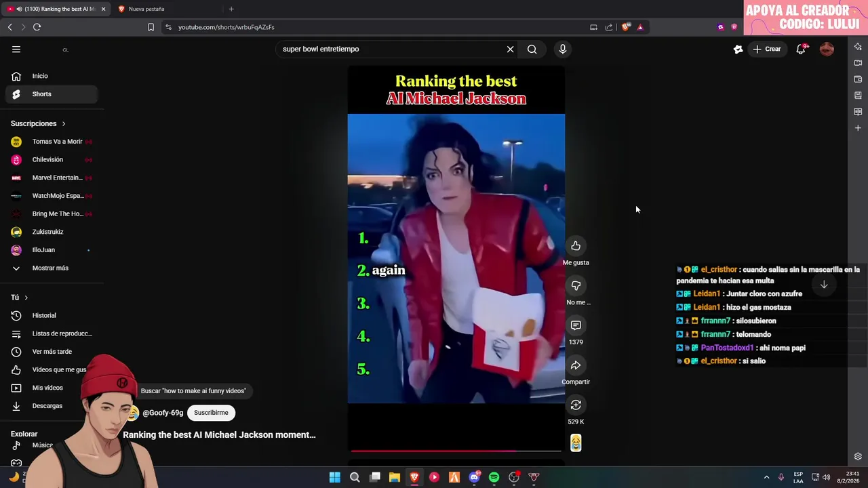
Task: Open the Zukistrukiz subscription
Action: tap(52, 232)
